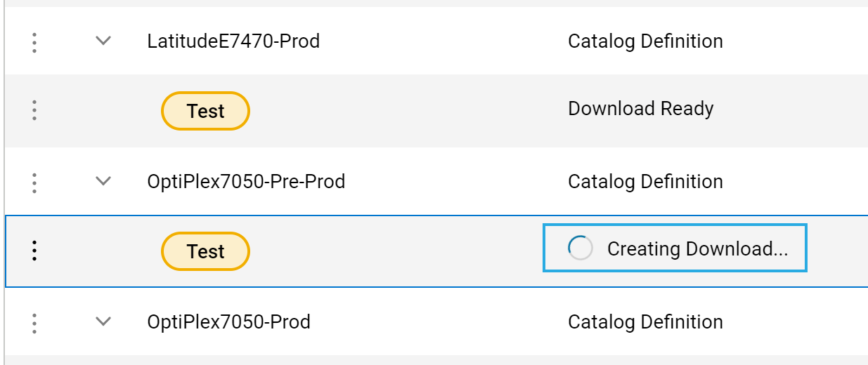Collapse the LatitudeE7470-Prod catalog row
868x365 pixels.
pyautogui.click(x=103, y=41)
